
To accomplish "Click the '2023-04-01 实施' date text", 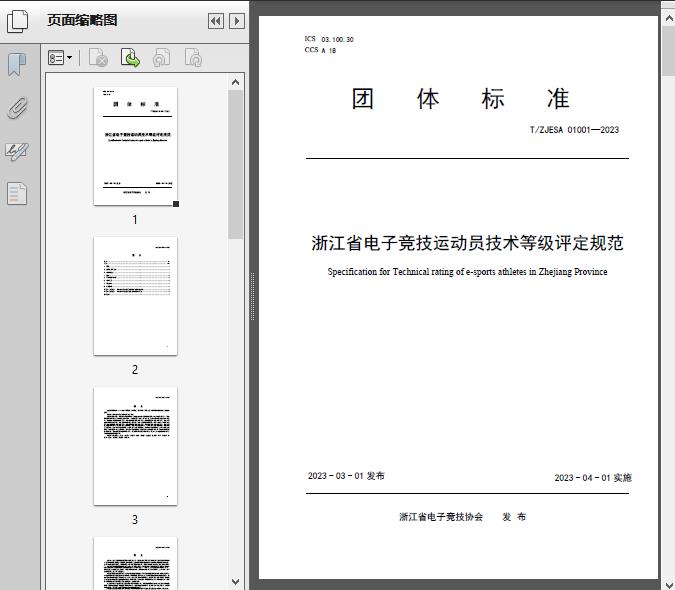I will click(593, 478).
